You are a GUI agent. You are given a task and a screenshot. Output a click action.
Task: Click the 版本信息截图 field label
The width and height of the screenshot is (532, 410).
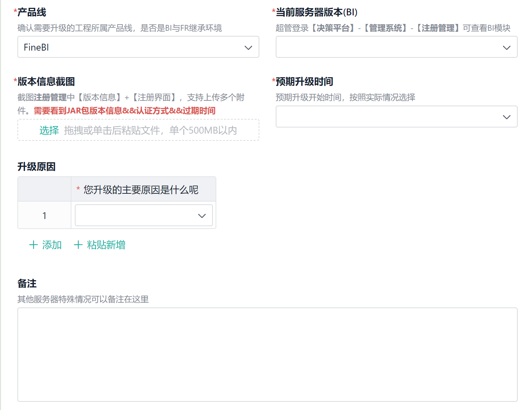46,82
